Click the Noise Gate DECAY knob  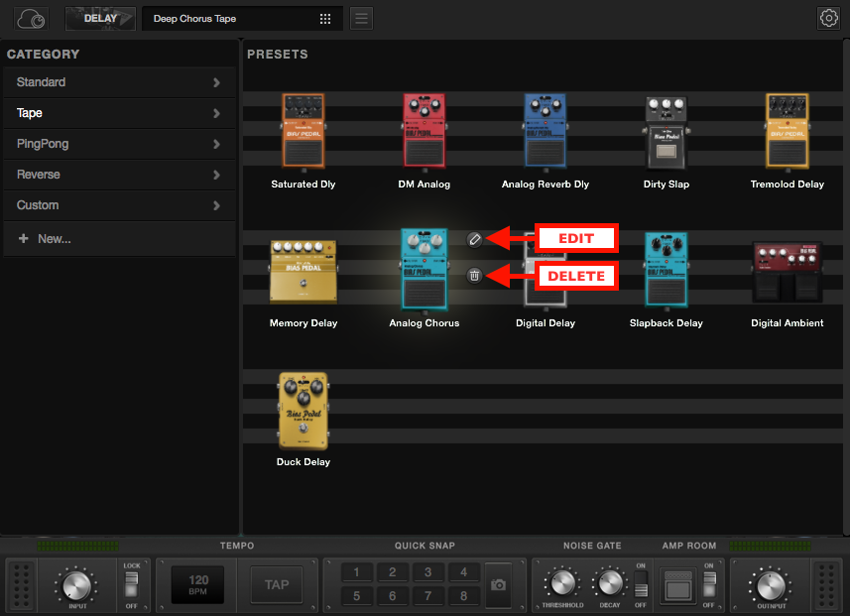[610, 583]
